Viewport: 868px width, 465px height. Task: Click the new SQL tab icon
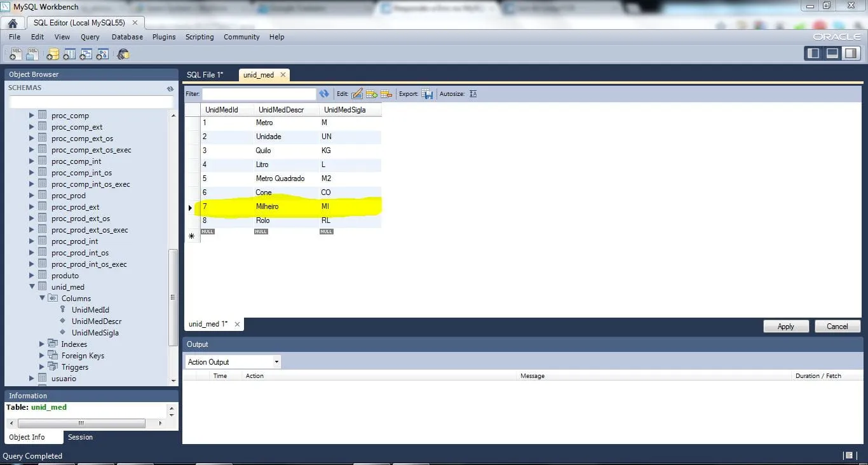click(15, 55)
